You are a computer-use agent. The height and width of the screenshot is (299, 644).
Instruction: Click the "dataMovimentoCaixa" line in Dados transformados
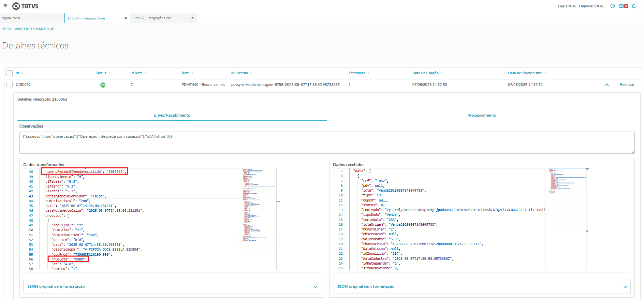point(93,211)
